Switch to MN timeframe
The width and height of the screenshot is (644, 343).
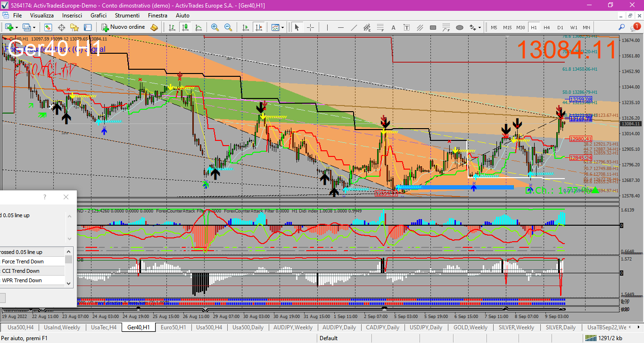coord(586,27)
